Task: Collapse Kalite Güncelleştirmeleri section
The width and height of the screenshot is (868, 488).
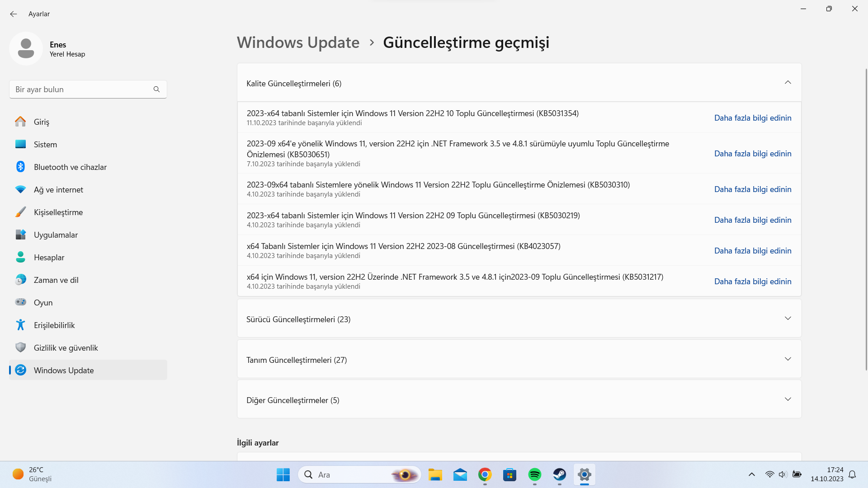Action: (x=788, y=83)
